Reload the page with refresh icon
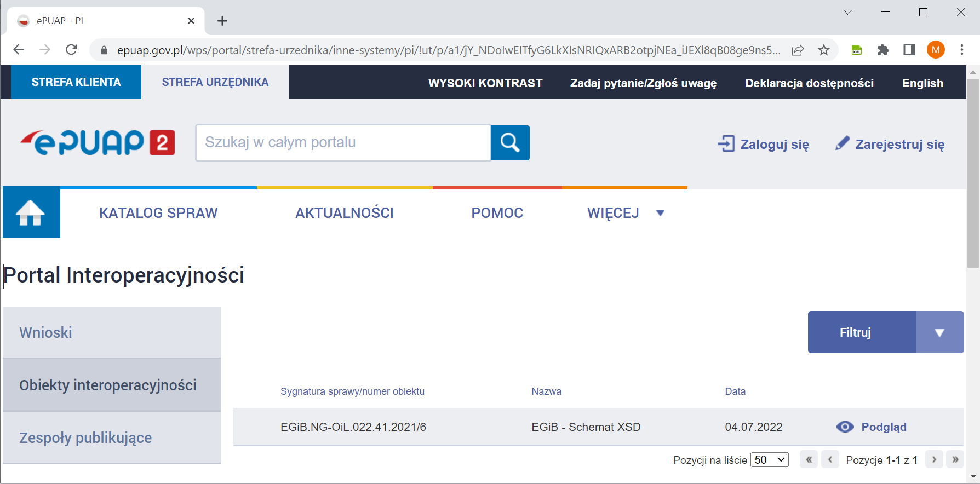Viewport: 980px width, 484px height. [x=71, y=50]
